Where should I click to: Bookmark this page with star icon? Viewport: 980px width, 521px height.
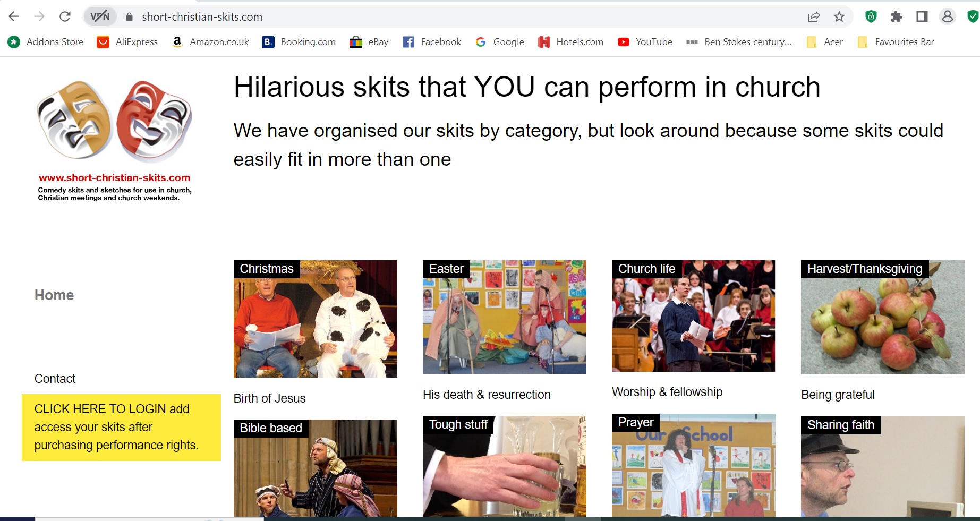[x=839, y=16]
